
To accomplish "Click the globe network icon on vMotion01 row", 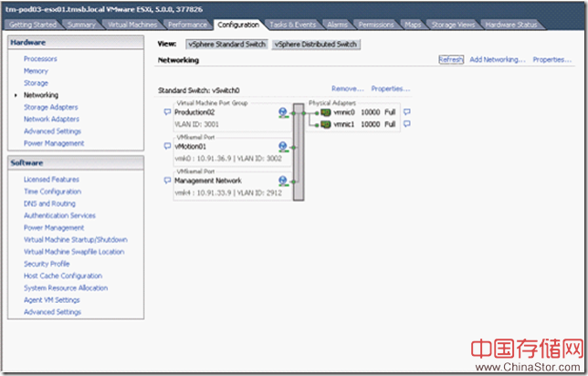I will click(x=283, y=147).
